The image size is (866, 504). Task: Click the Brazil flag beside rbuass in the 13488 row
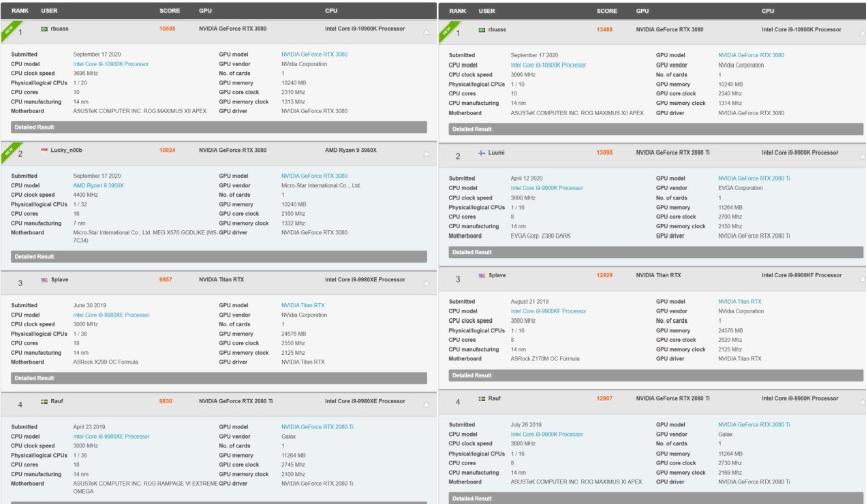tap(482, 30)
